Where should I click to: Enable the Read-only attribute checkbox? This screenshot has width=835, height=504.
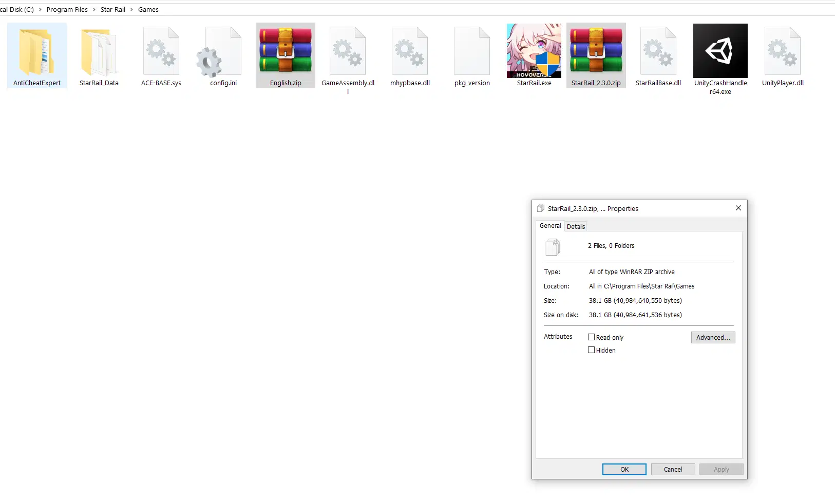point(592,337)
